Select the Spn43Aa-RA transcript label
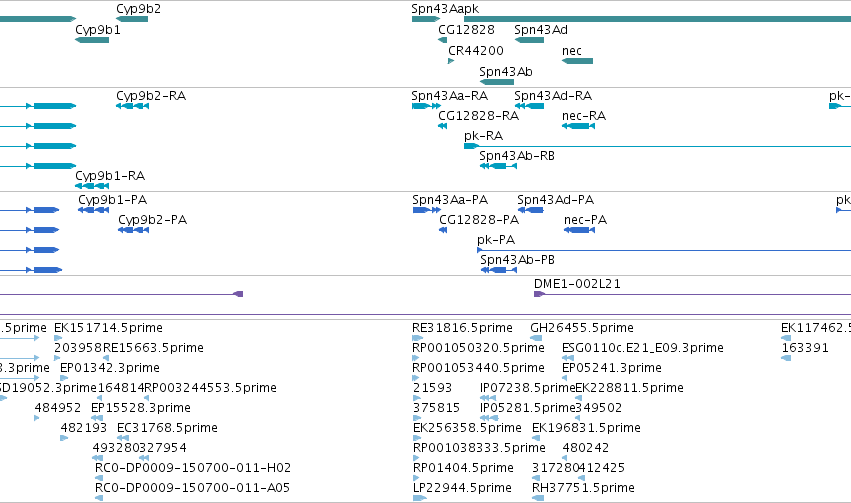851x503 pixels. [x=449, y=95]
